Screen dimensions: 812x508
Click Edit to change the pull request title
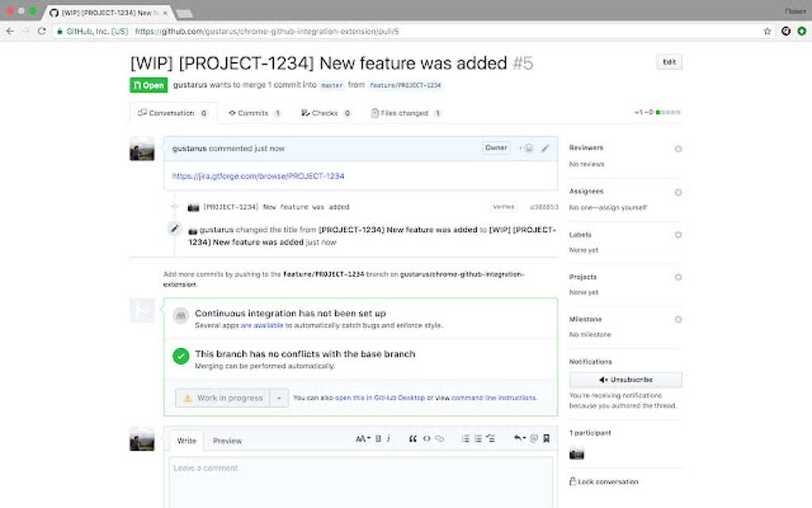668,62
